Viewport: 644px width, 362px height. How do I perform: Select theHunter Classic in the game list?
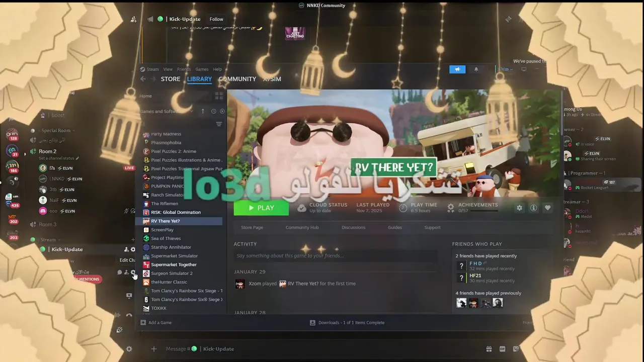169,282
